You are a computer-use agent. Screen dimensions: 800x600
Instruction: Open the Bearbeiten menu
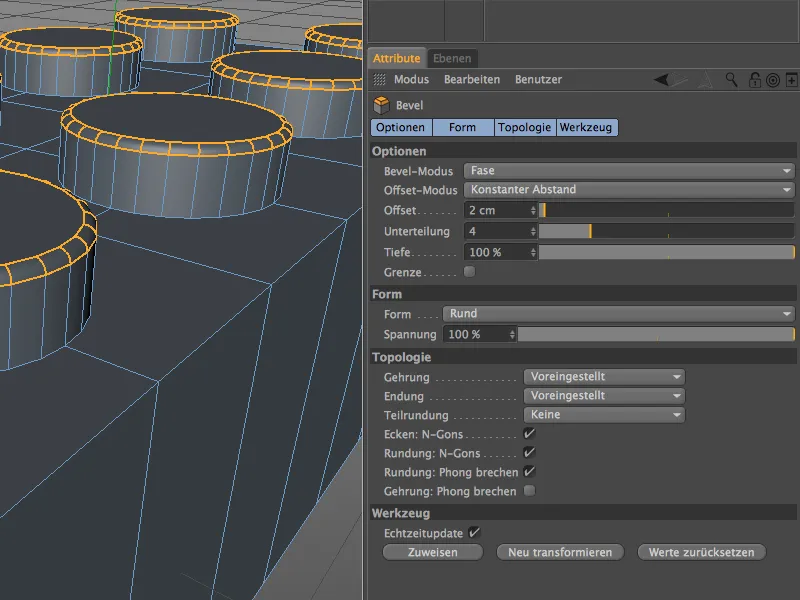(x=472, y=80)
